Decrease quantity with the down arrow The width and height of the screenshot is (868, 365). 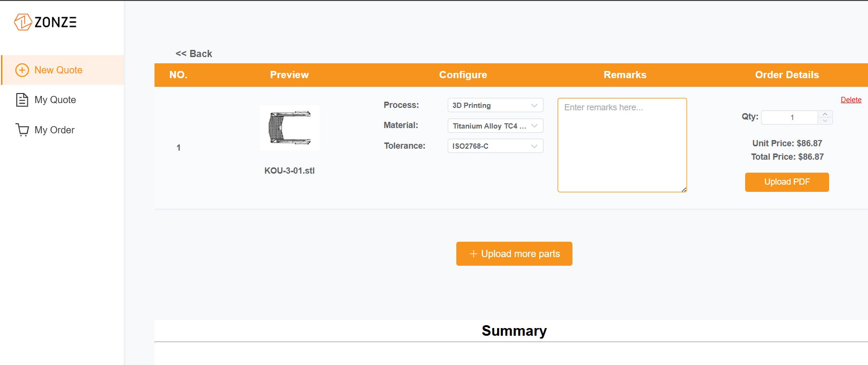(x=825, y=121)
